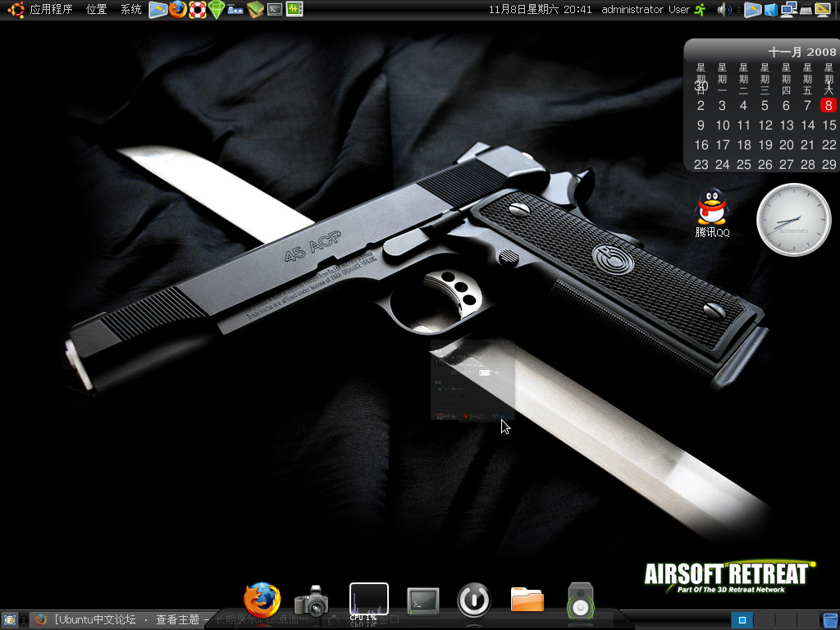Viewport: 840px width, 630px height.
Task: Open the administrator User switcher
Action: 646,10
